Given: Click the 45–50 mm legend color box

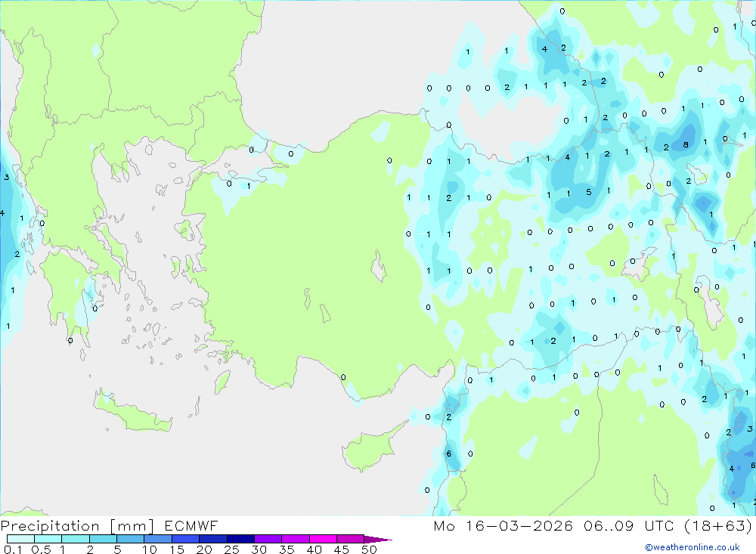Looking at the screenshot, I should (x=351, y=539).
